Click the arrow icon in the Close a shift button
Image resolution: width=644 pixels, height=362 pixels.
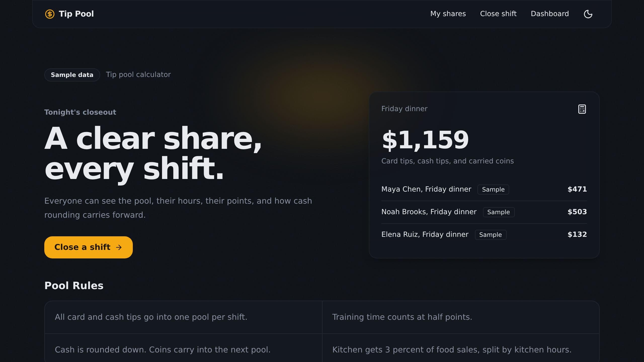click(x=119, y=247)
